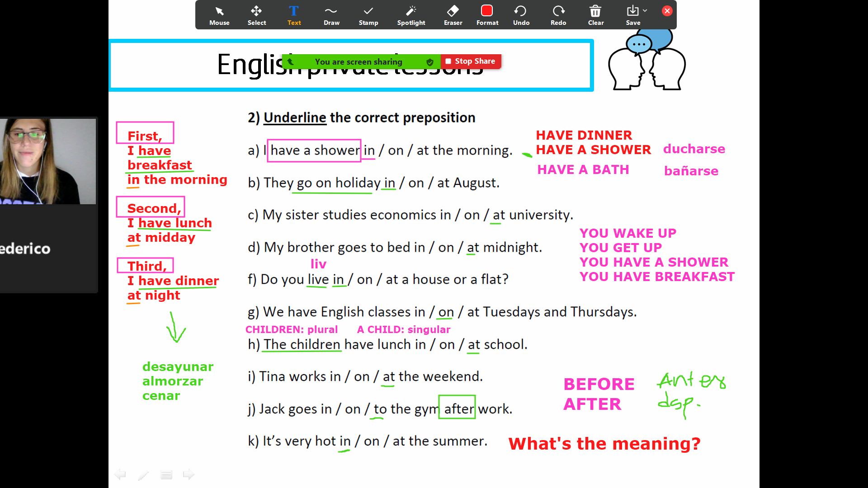Click the word 'desayunar'
The width and height of the screenshot is (868, 488).
coord(178,366)
